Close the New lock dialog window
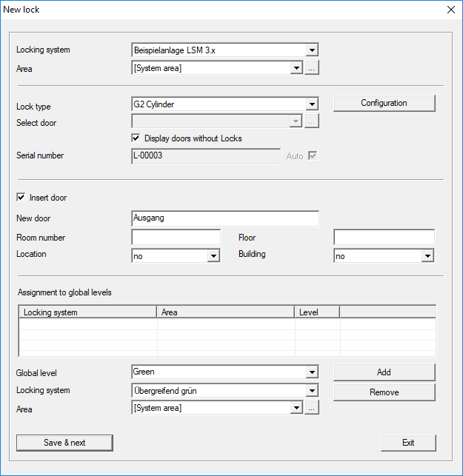This screenshot has height=476, width=463. pyautogui.click(x=450, y=10)
